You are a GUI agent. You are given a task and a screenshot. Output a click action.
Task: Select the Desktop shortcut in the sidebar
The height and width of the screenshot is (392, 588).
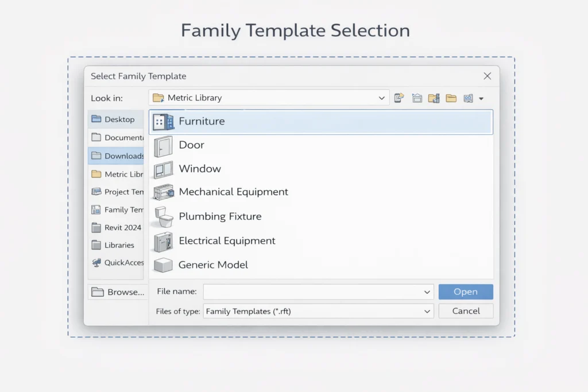[x=117, y=119]
